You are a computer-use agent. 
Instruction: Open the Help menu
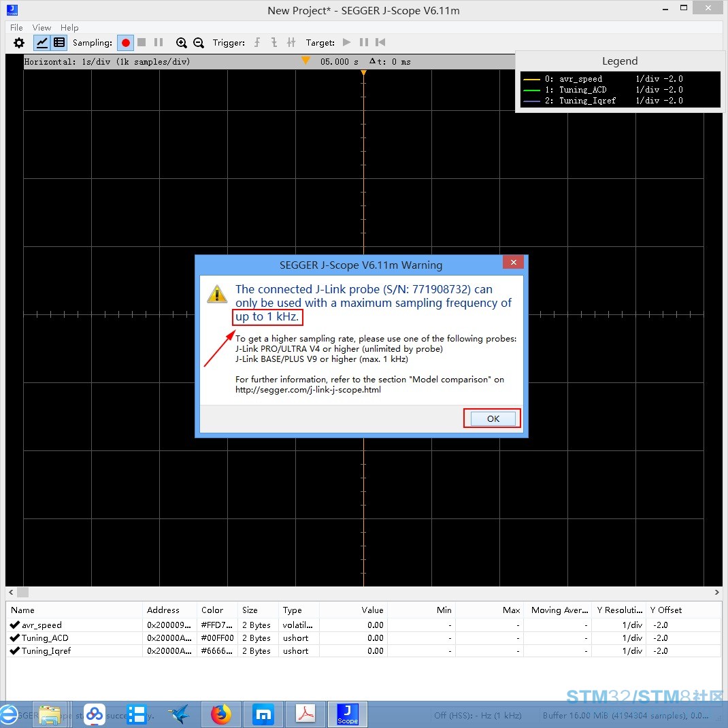[69, 27]
